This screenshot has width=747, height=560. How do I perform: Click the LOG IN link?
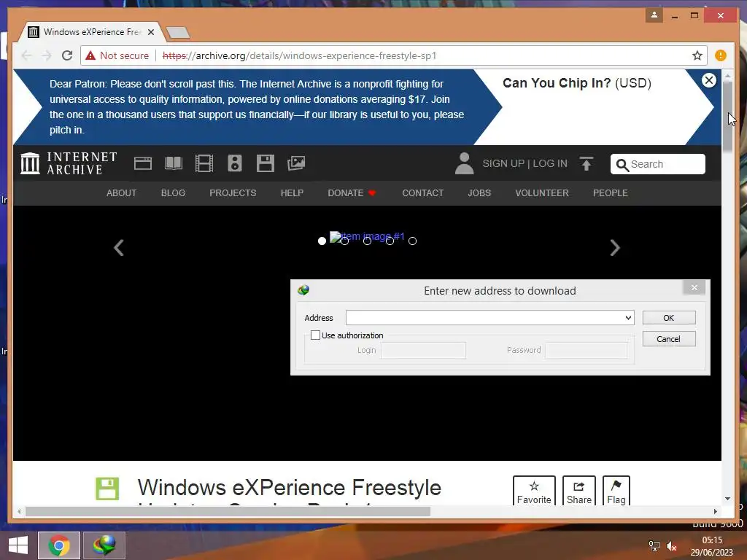click(550, 163)
